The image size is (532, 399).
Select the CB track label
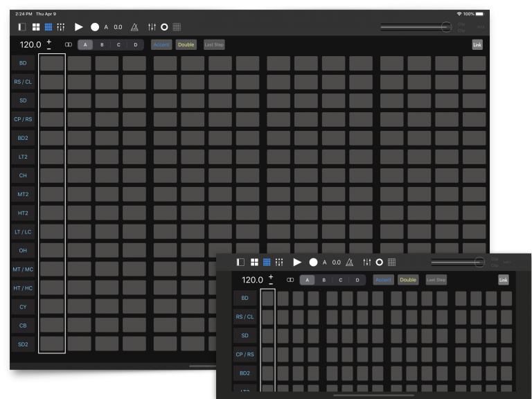(x=23, y=326)
